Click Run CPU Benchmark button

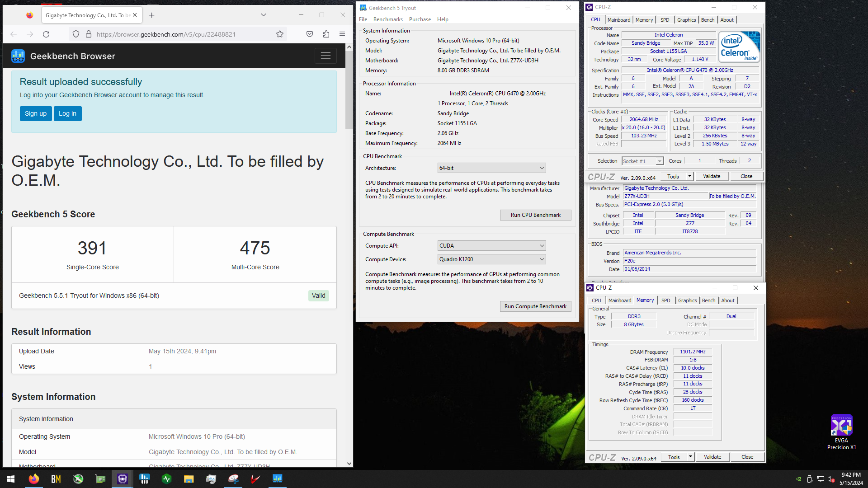[535, 215]
